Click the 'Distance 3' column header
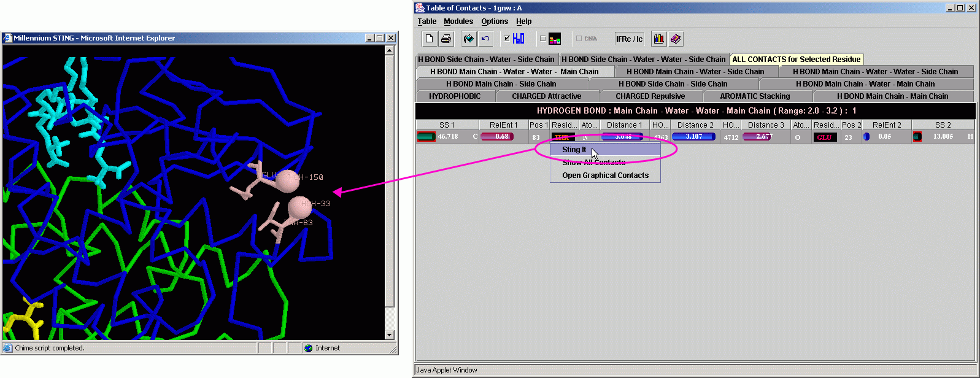The width and height of the screenshot is (980, 378). tap(766, 125)
